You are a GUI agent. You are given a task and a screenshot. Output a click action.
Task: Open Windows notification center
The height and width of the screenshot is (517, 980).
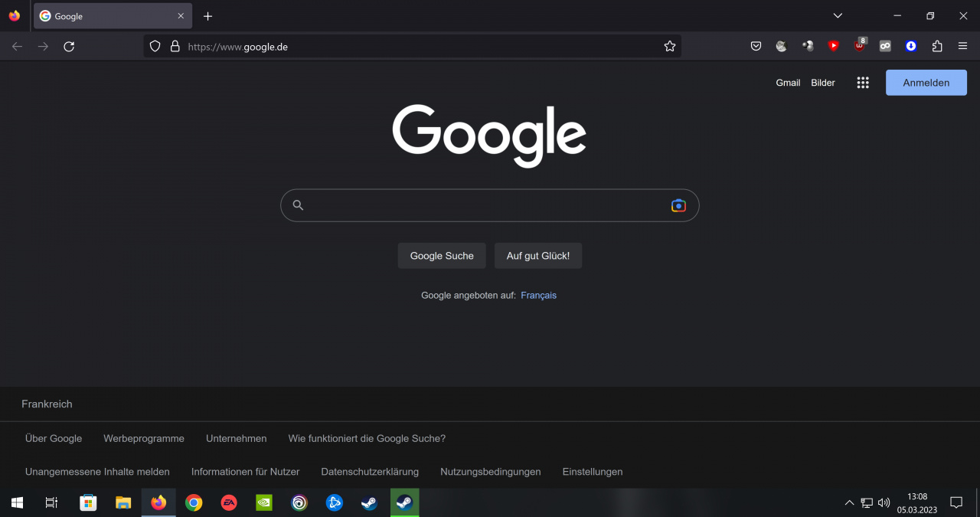[956, 502]
